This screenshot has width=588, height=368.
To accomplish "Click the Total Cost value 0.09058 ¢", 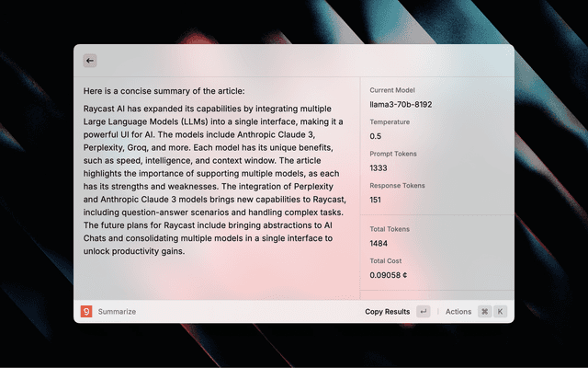I will 389,275.
